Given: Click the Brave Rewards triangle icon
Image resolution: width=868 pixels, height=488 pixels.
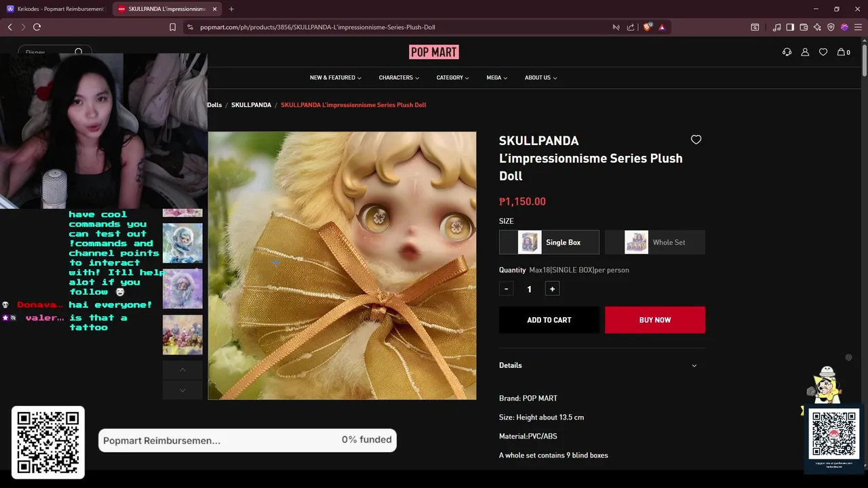Looking at the screenshot, I should tap(662, 27).
